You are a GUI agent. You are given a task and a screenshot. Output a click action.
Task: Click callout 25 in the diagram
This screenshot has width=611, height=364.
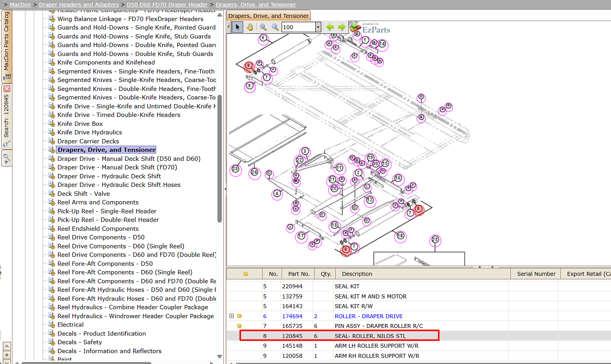(x=435, y=240)
